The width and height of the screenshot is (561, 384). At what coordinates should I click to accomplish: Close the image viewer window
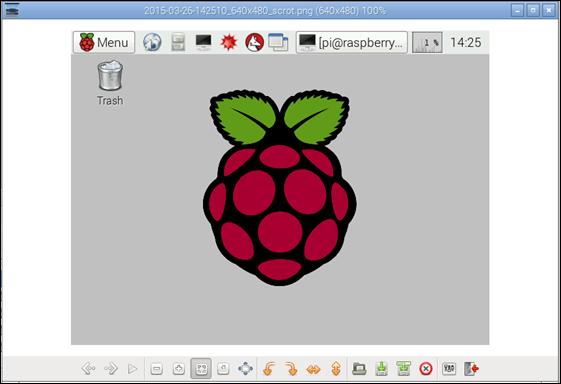pos(548,10)
